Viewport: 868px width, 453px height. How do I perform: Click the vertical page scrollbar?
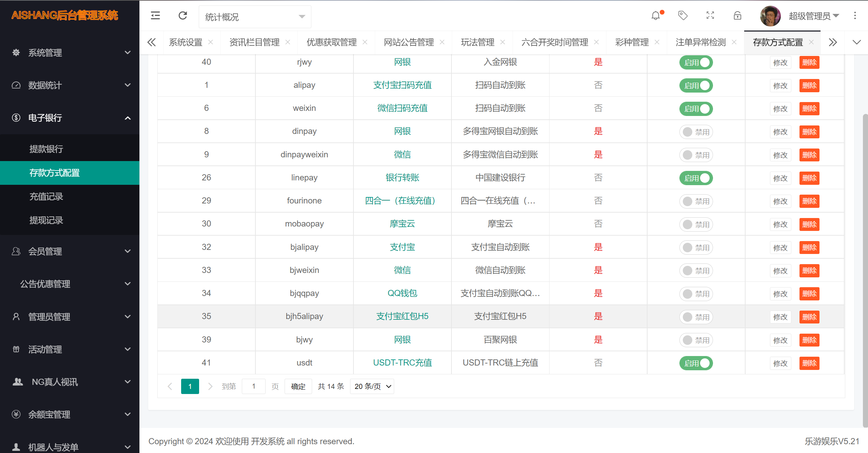pos(865,271)
